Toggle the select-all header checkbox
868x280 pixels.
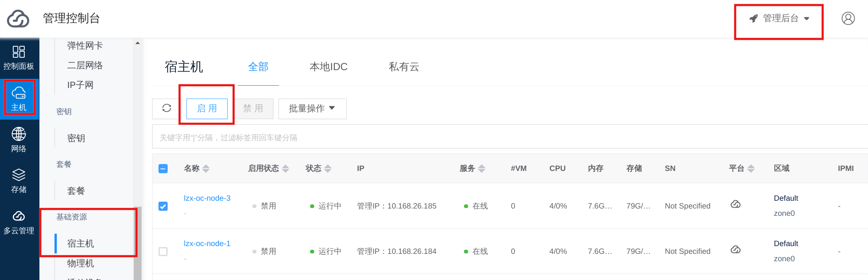(x=163, y=169)
